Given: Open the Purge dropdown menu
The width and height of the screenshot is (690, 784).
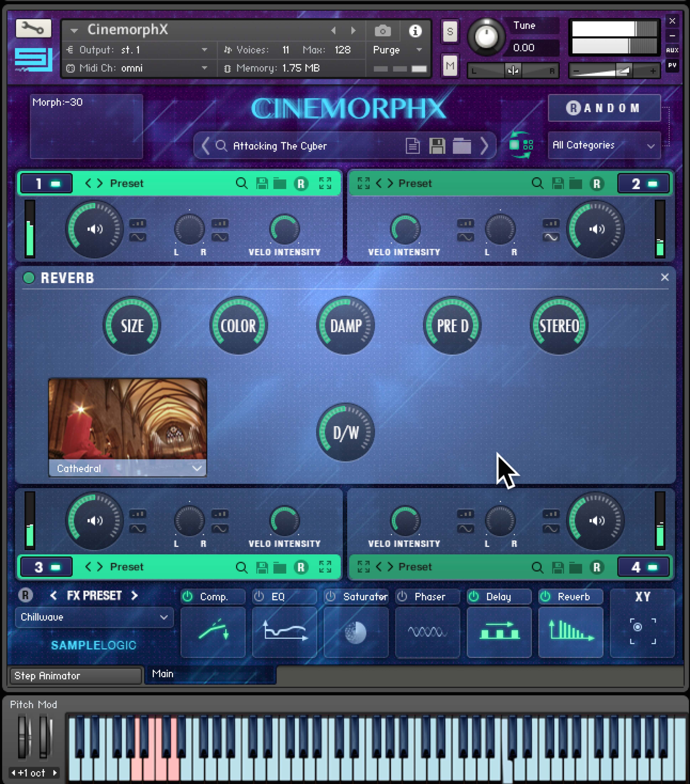Looking at the screenshot, I should click(397, 50).
